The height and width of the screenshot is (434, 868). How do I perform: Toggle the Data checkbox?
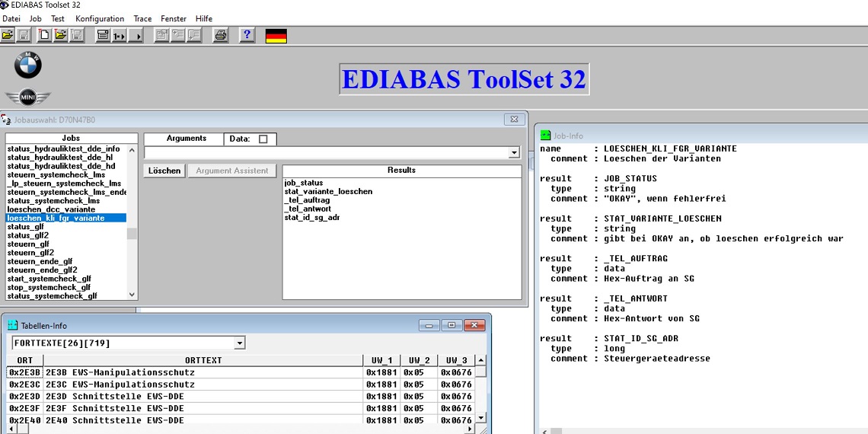pyautogui.click(x=263, y=139)
